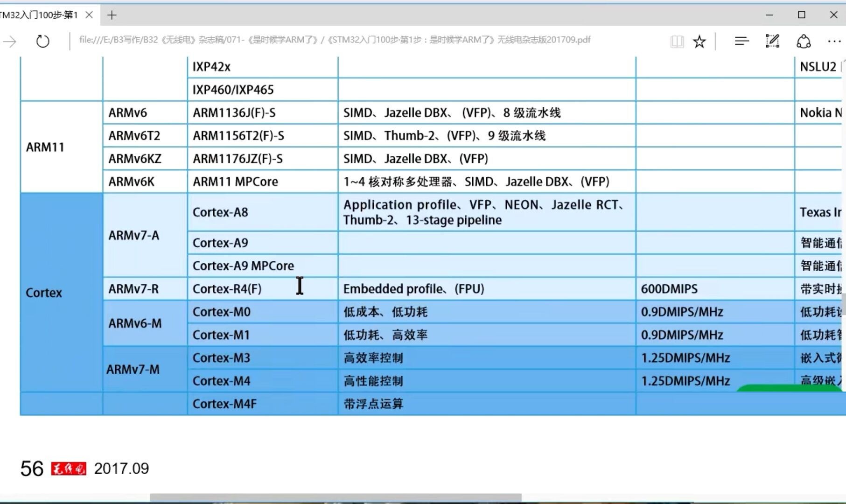Close the browser window

coord(834,15)
